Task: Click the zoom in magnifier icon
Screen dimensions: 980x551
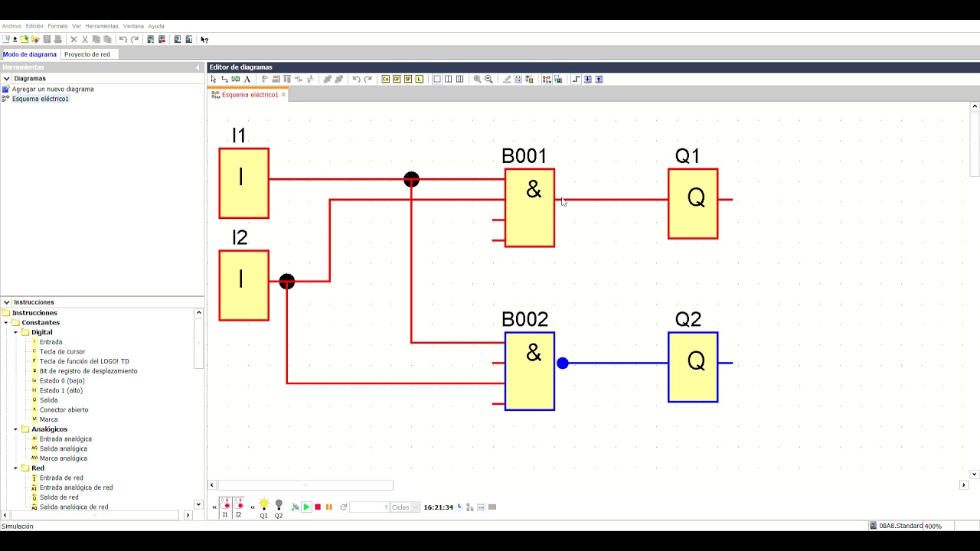Action: pos(477,79)
